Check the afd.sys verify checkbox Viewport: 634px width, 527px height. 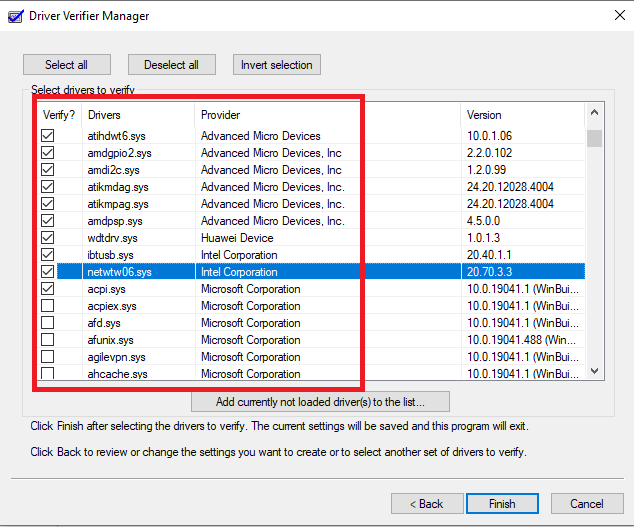pos(48,322)
